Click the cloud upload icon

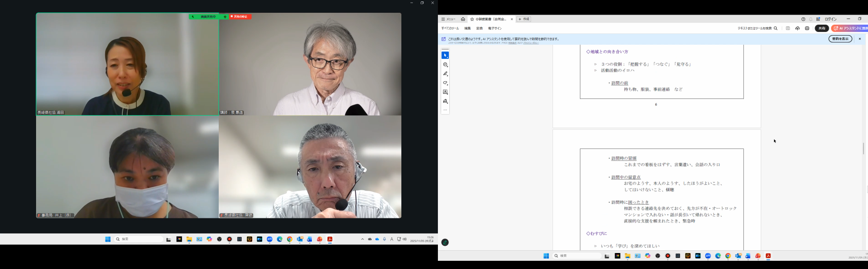pos(797,28)
